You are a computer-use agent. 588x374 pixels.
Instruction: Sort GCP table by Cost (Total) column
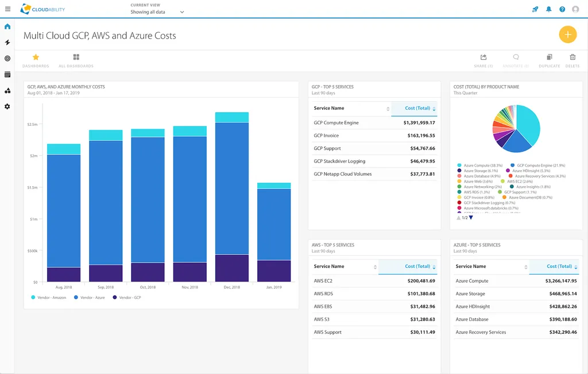[417, 108]
